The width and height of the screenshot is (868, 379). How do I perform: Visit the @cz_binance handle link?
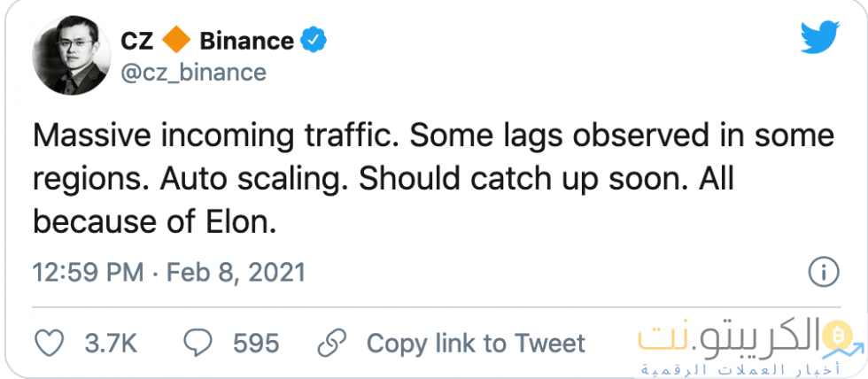(192, 72)
